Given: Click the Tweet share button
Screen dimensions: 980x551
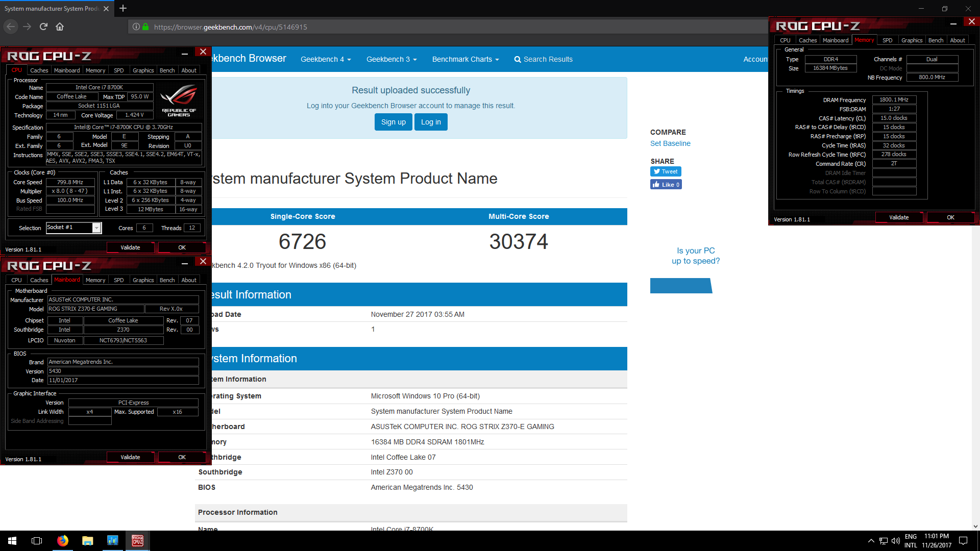Looking at the screenshot, I should pos(666,171).
